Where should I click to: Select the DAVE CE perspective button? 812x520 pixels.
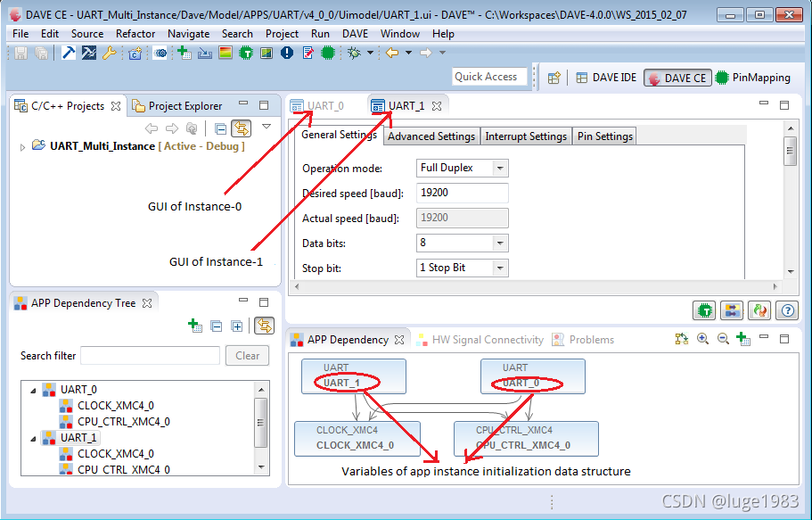click(x=678, y=78)
